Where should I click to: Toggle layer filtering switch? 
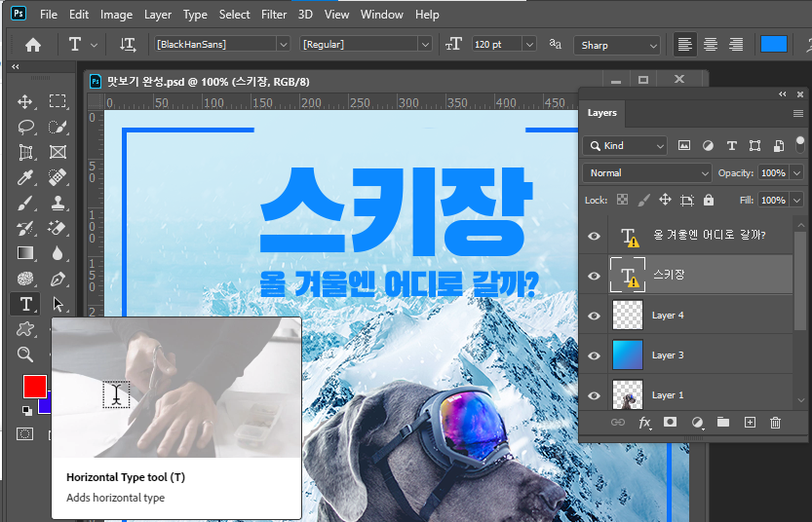click(800, 145)
